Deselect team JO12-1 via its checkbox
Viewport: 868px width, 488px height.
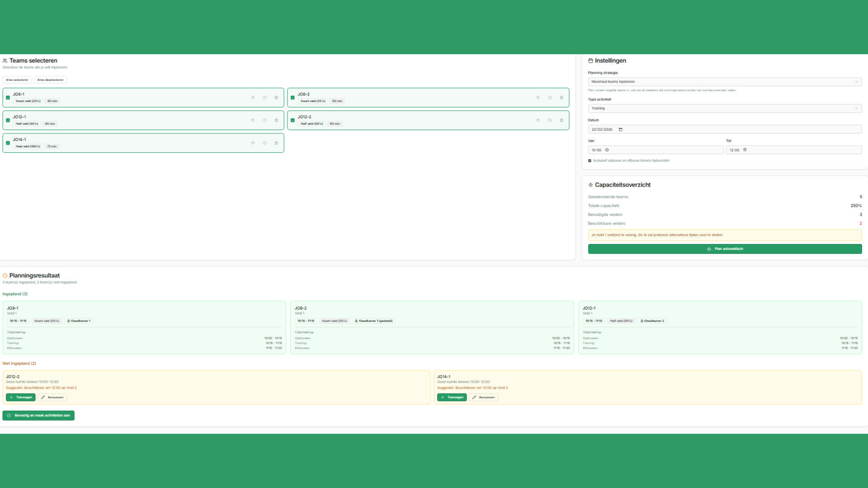pos(8,120)
